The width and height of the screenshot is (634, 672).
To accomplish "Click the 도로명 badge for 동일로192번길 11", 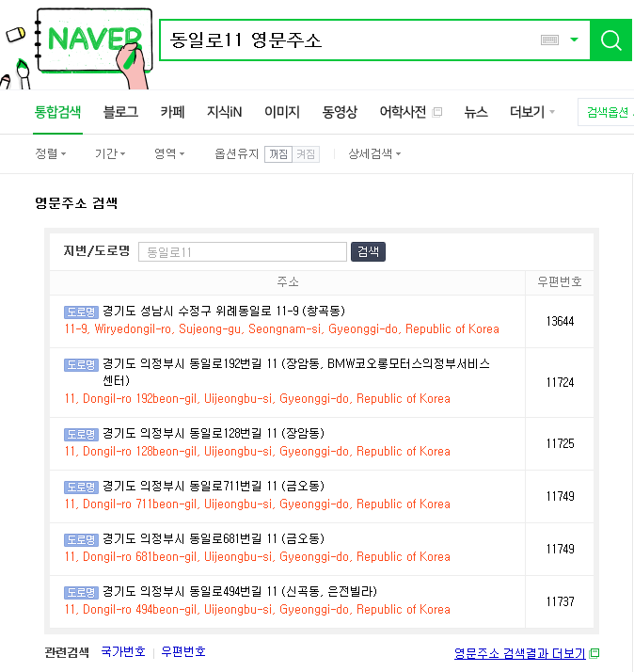I will [81, 365].
